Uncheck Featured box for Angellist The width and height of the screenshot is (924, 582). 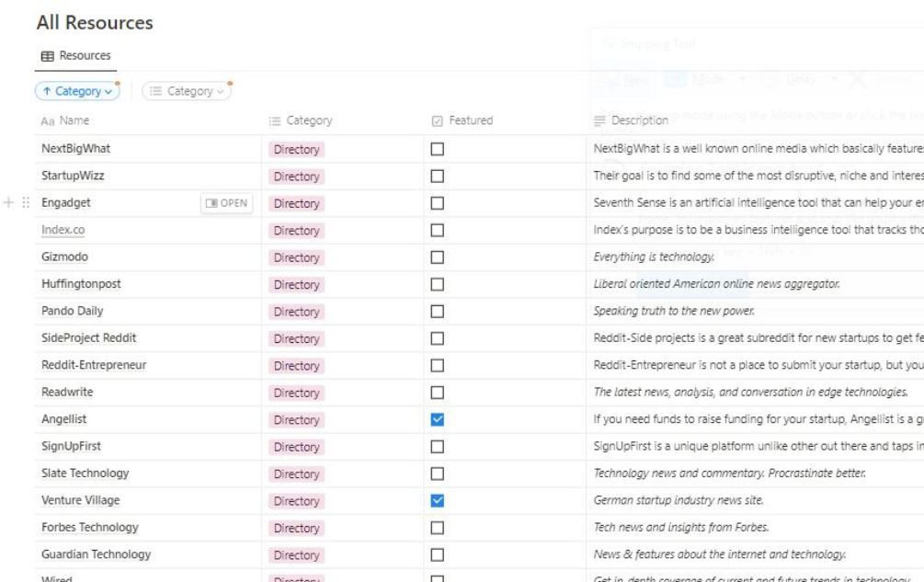point(438,419)
